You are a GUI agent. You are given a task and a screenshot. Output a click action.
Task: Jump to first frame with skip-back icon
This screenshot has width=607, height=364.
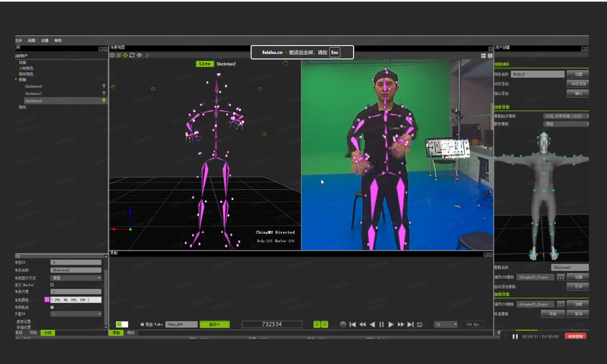pos(353,325)
